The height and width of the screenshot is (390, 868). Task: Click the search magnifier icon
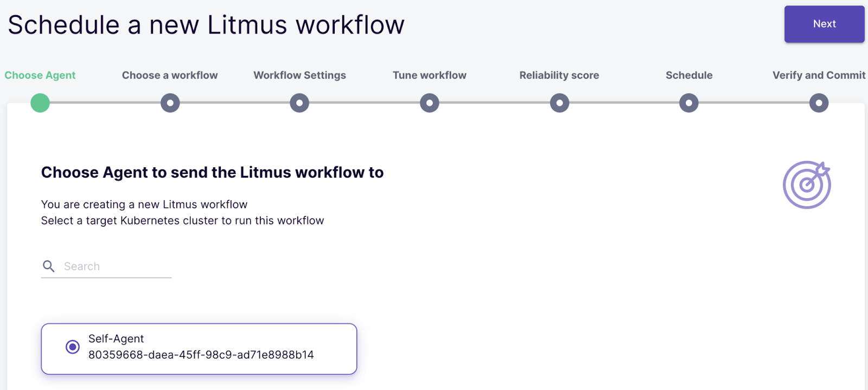click(49, 266)
